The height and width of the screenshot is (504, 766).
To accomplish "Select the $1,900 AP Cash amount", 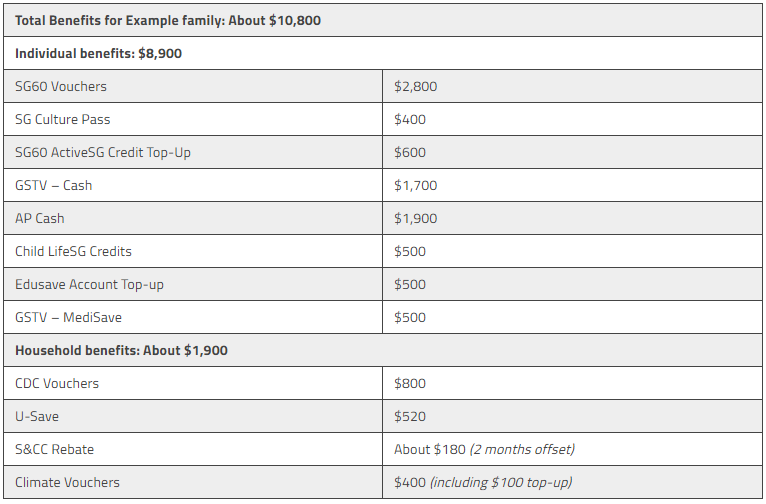I will tap(415, 218).
